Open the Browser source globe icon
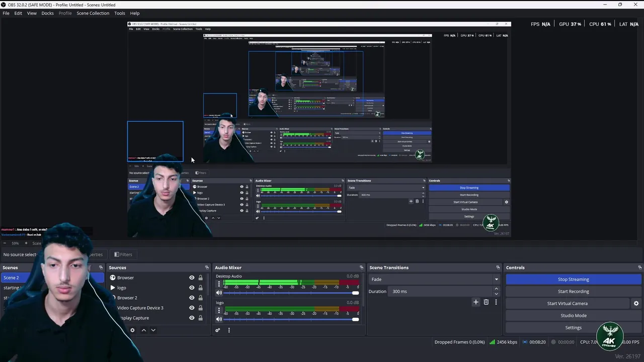 coord(113,278)
